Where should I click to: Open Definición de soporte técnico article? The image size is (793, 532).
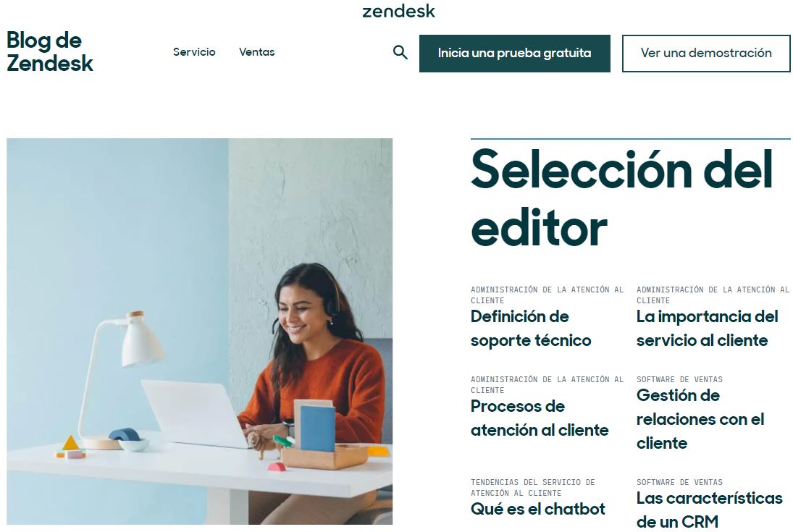tap(531, 328)
